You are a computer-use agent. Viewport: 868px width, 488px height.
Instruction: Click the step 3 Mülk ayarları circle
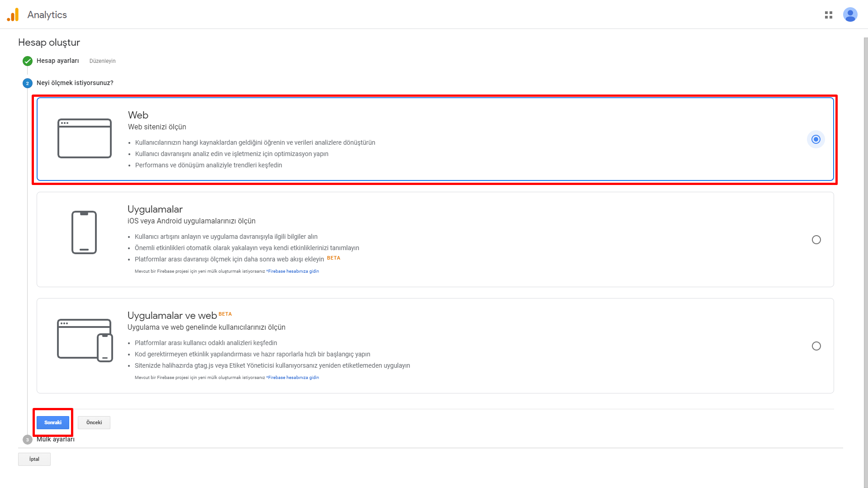point(28,440)
